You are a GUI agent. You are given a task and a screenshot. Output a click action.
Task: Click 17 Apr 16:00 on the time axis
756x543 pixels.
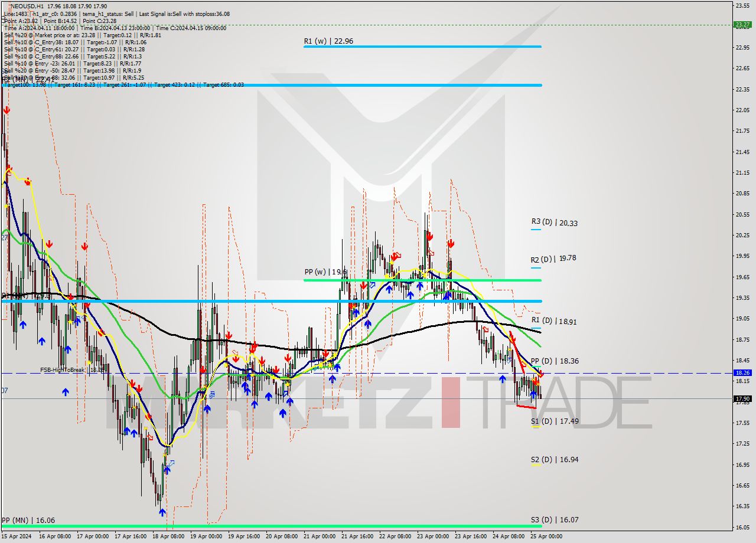pos(131,537)
